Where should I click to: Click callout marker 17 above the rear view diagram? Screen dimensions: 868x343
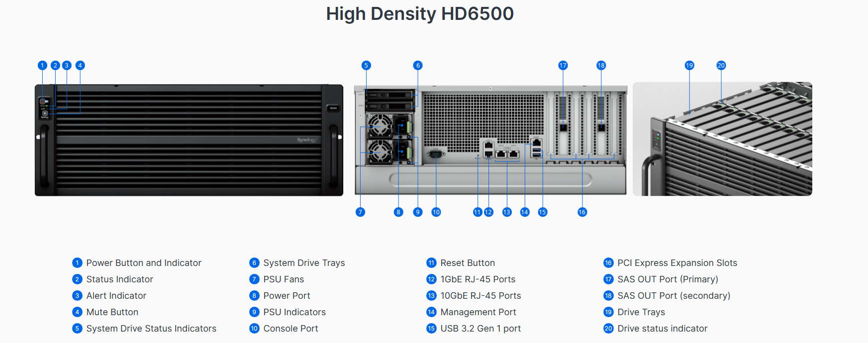click(x=563, y=65)
